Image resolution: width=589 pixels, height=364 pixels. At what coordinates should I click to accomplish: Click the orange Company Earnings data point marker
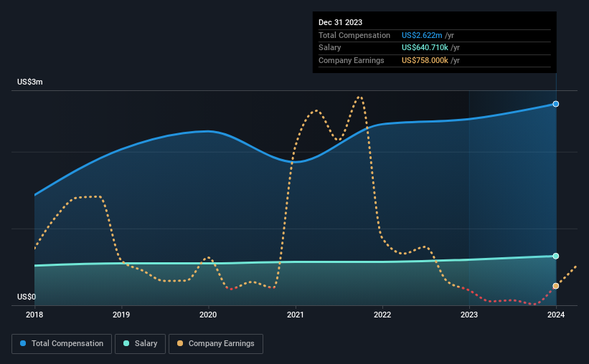(x=555, y=286)
